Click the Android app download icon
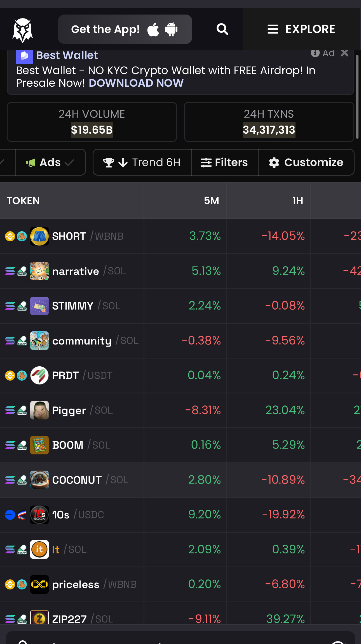The height and width of the screenshot is (644, 361). pyautogui.click(x=171, y=29)
